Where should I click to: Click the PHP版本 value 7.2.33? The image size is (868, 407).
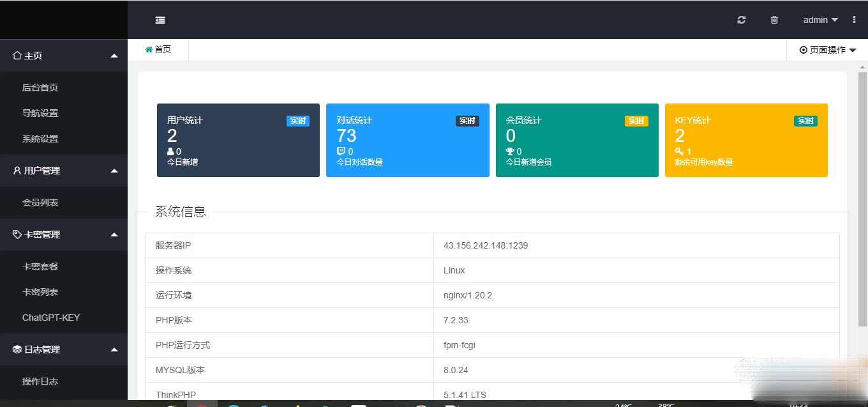coord(456,320)
